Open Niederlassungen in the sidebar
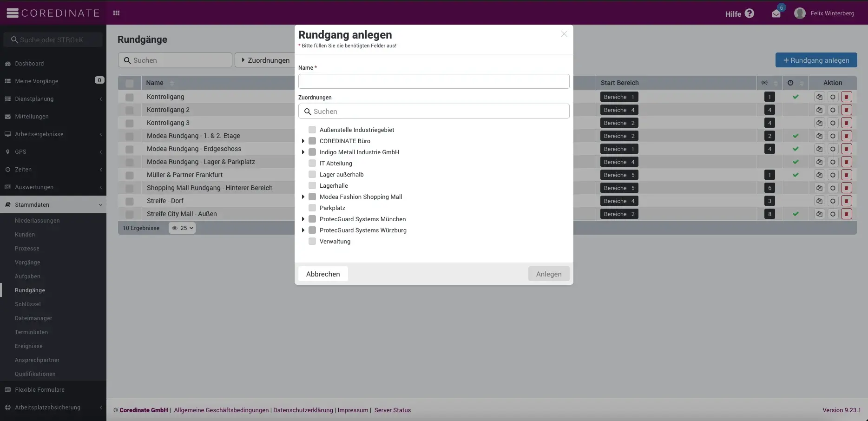 [37, 221]
